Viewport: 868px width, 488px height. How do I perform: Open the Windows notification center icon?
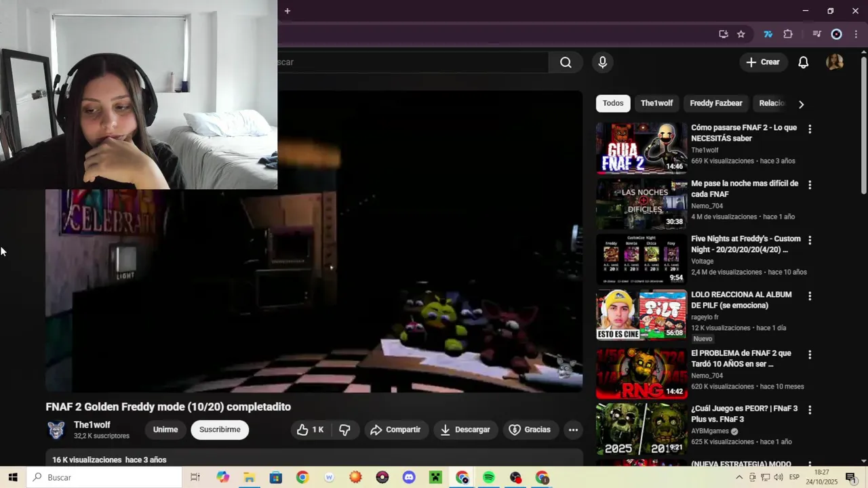(x=850, y=477)
